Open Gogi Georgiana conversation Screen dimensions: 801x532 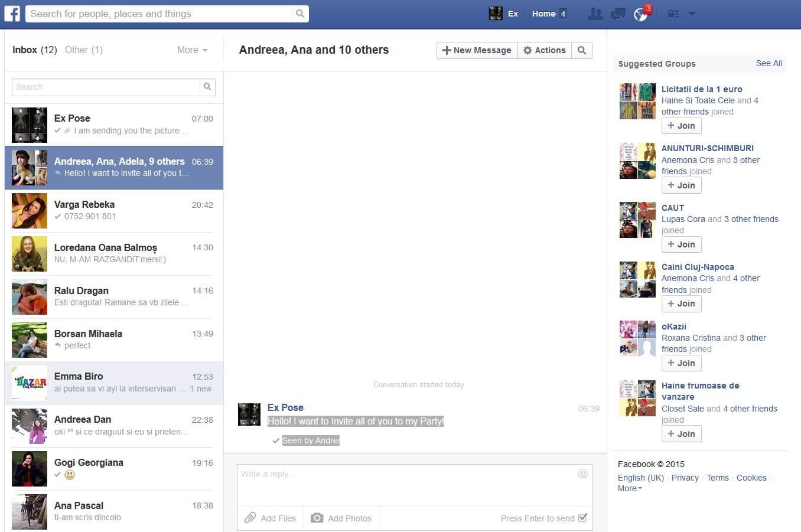pyautogui.click(x=113, y=469)
